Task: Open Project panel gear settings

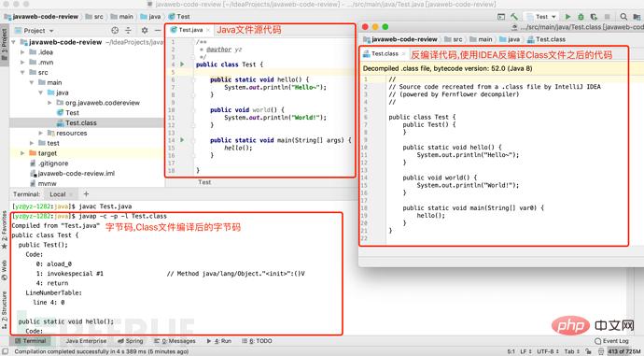Action: click(145, 31)
